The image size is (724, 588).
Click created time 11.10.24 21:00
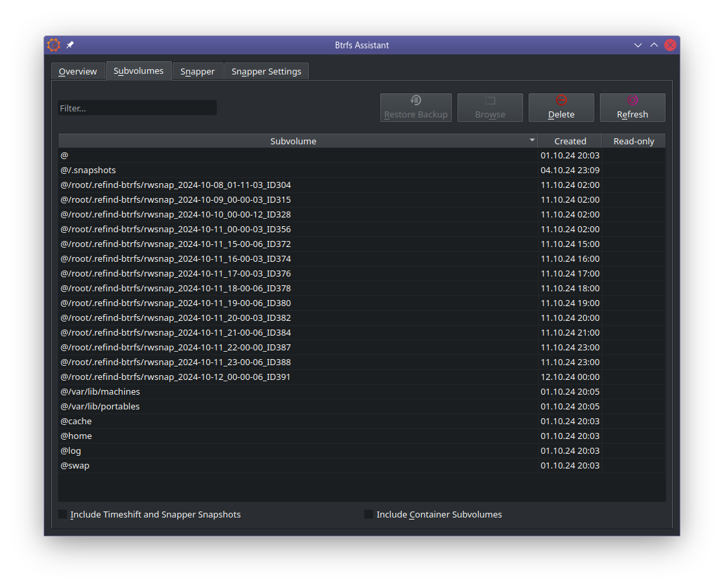(x=570, y=333)
